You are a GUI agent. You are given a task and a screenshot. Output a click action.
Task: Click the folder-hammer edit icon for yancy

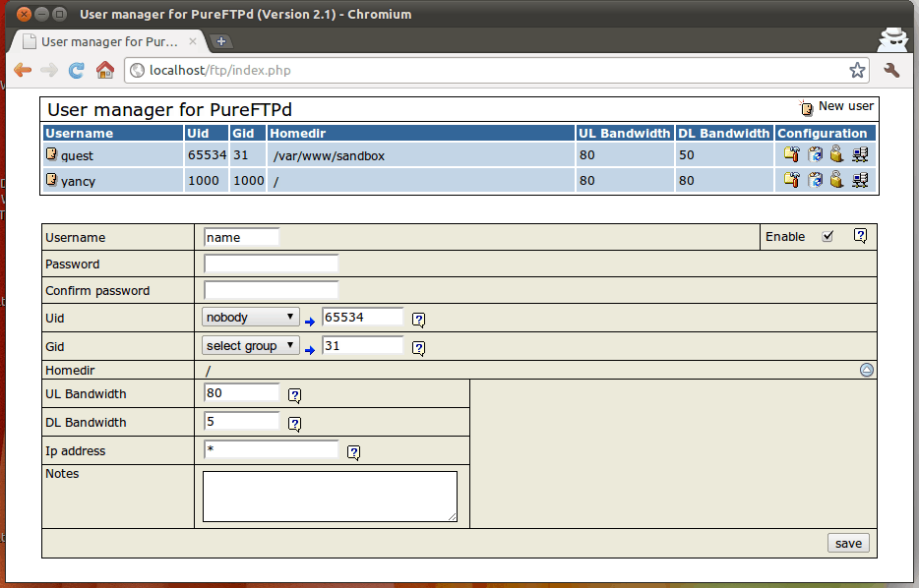pyautogui.click(x=792, y=180)
